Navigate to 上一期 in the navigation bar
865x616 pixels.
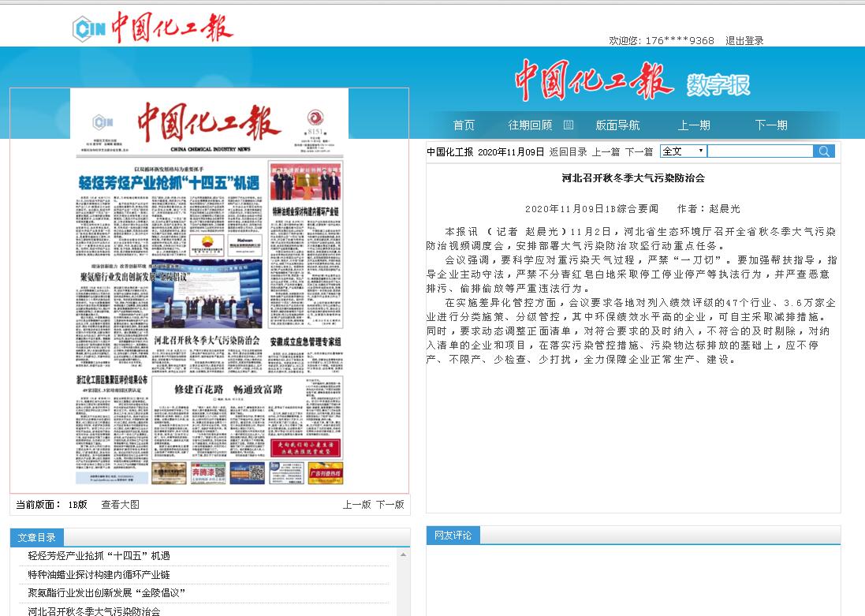pyautogui.click(x=694, y=125)
